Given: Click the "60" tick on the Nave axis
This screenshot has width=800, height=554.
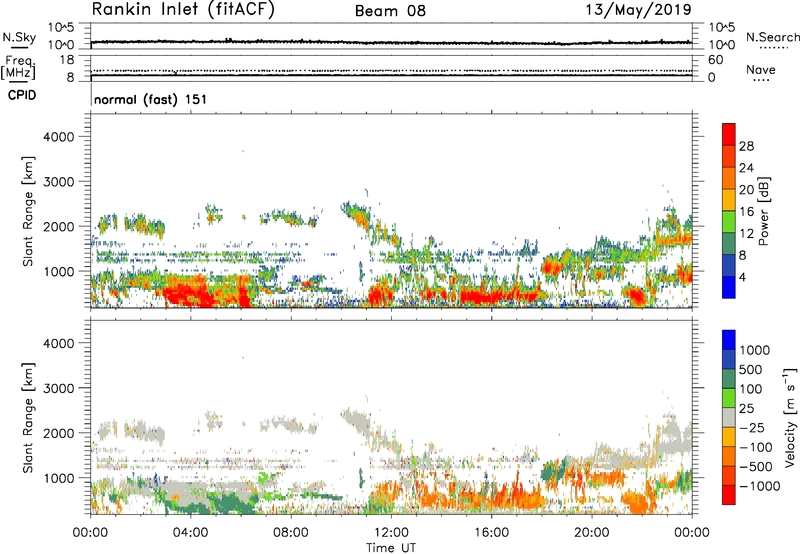Looking at the screenshot, I should [x=715, y=60].
